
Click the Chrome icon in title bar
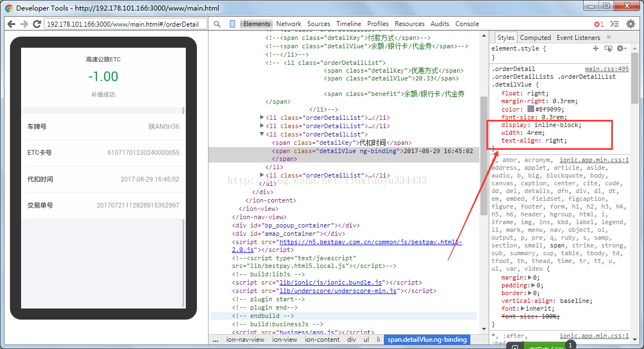coord(9,8)
